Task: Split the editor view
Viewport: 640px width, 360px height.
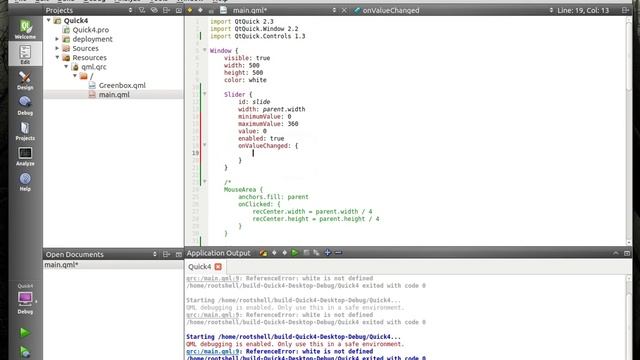Action: point(625,10)
